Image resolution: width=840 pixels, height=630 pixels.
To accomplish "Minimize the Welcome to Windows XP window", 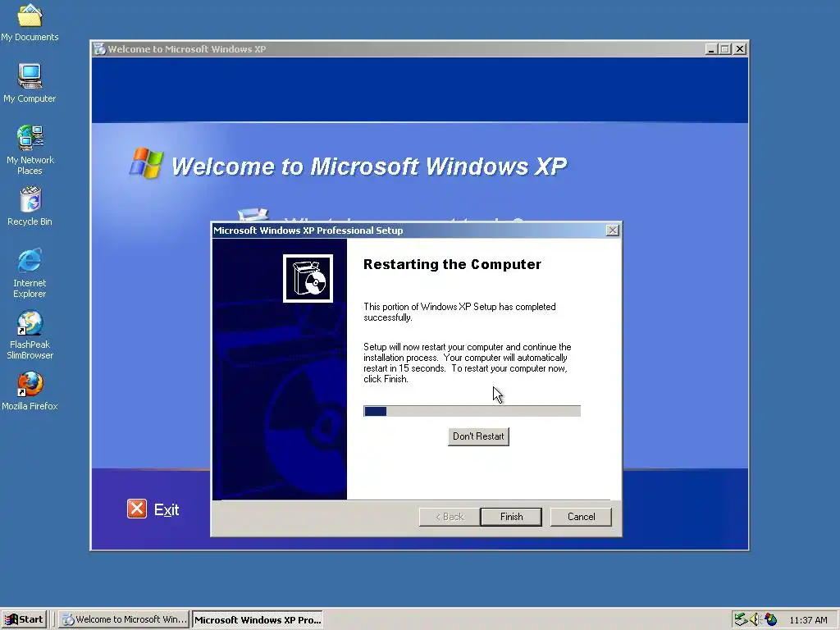I will [711, 48].
